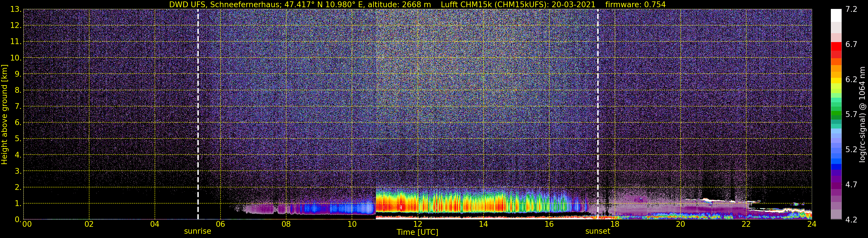Viewport: 868px width, 238px height.
Task: Click the plot title 'DWD UFS, Schneefernerhaus'
Action: point(224,4)
